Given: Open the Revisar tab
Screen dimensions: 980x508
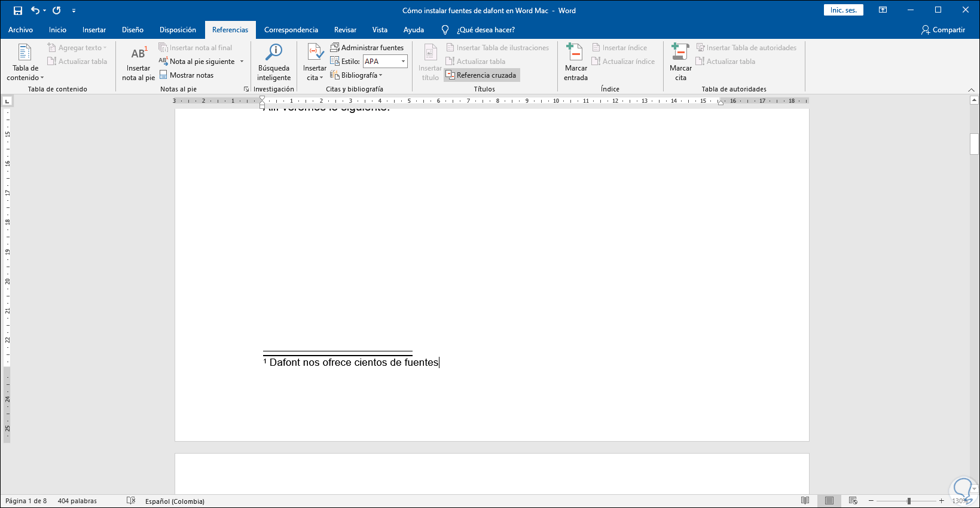Looking at the screenshot, I should 345,30.
